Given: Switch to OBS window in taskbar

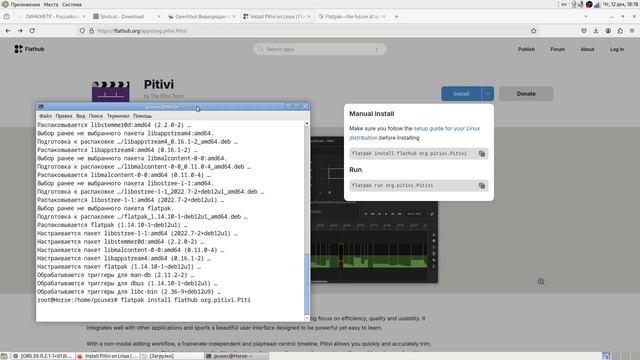Looking at the screenshot, I should point(42,356).
